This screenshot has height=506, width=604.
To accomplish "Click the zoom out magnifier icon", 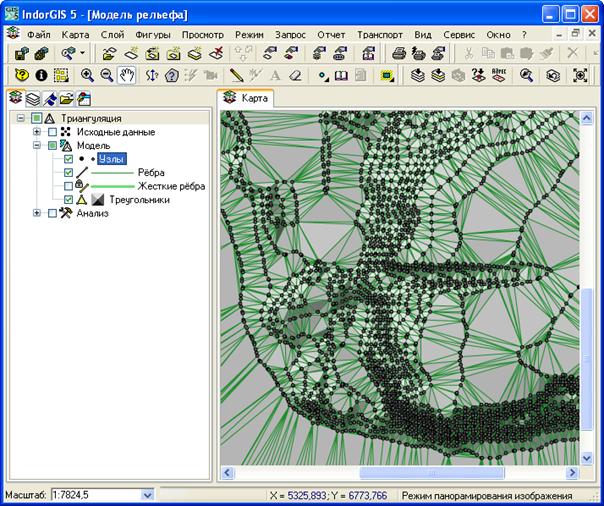I will click(x=106, y=74).
